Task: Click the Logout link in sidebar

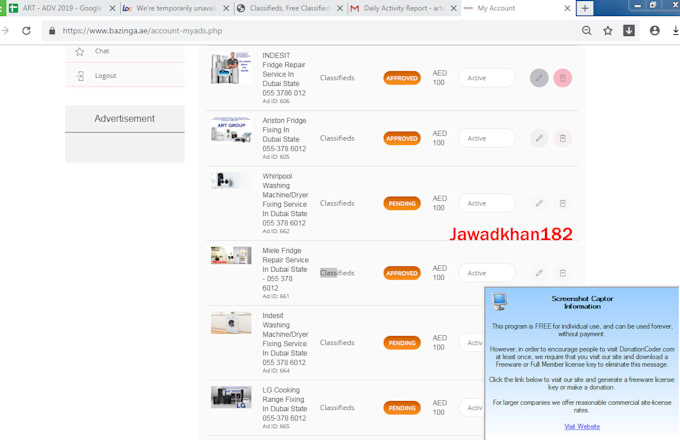Action: point(105,76)
